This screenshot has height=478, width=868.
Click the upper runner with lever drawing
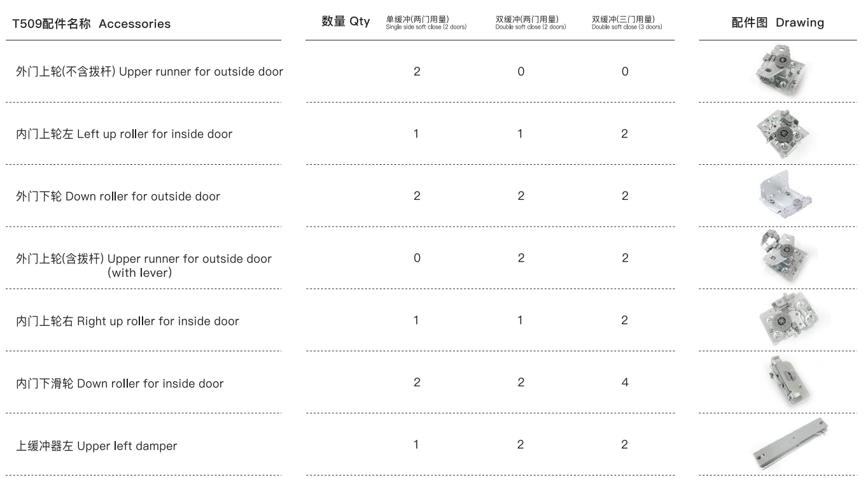tap(782, 257)
